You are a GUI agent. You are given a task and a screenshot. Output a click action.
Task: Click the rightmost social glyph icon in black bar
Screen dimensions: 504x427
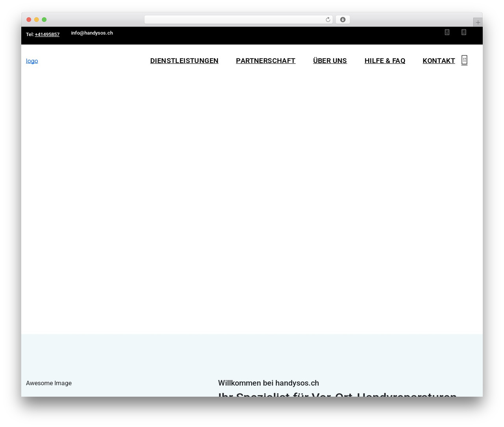[464, 32]
